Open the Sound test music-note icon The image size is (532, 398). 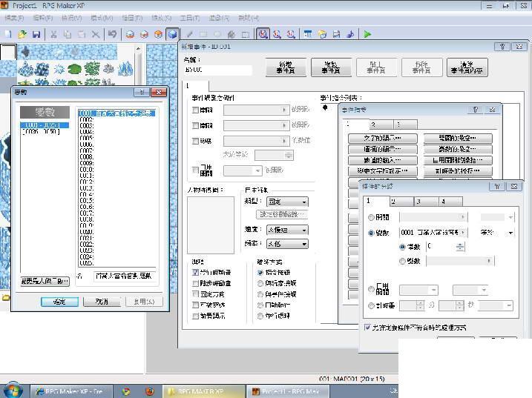click(350, 34)
